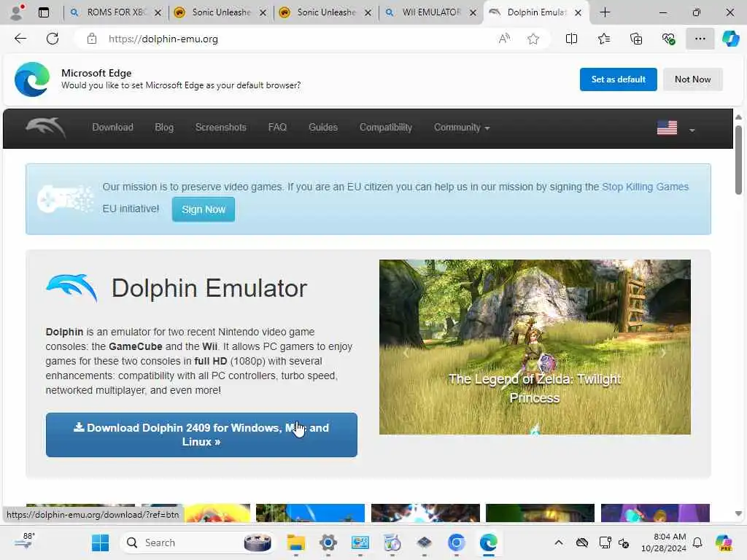
Task: Open clock showing 8:04 AM
Action: [664, 542]
